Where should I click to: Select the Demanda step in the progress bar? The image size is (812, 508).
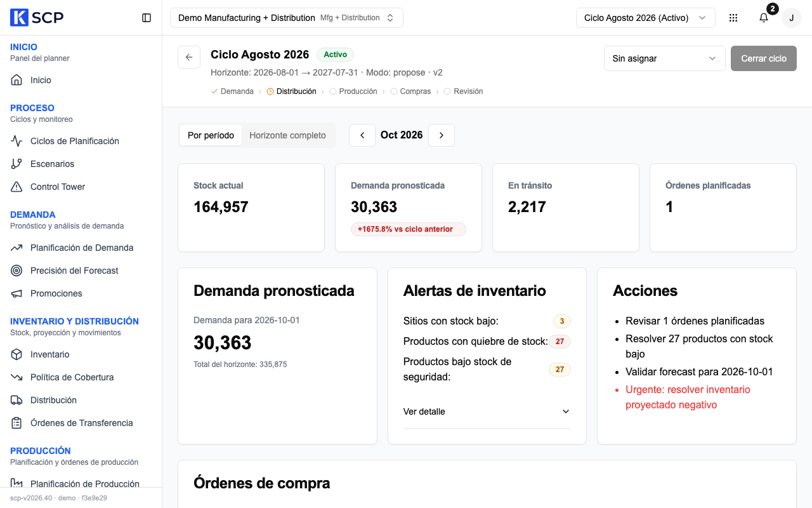232,91
